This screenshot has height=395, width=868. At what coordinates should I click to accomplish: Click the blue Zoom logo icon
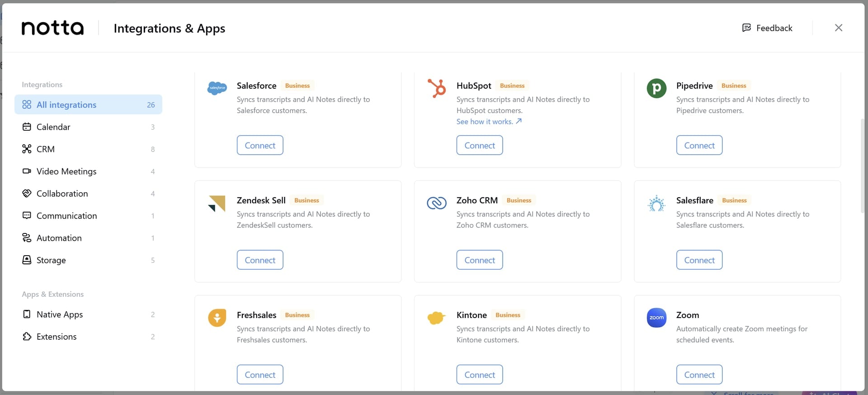pyautogui.click(x=656, y=318)
